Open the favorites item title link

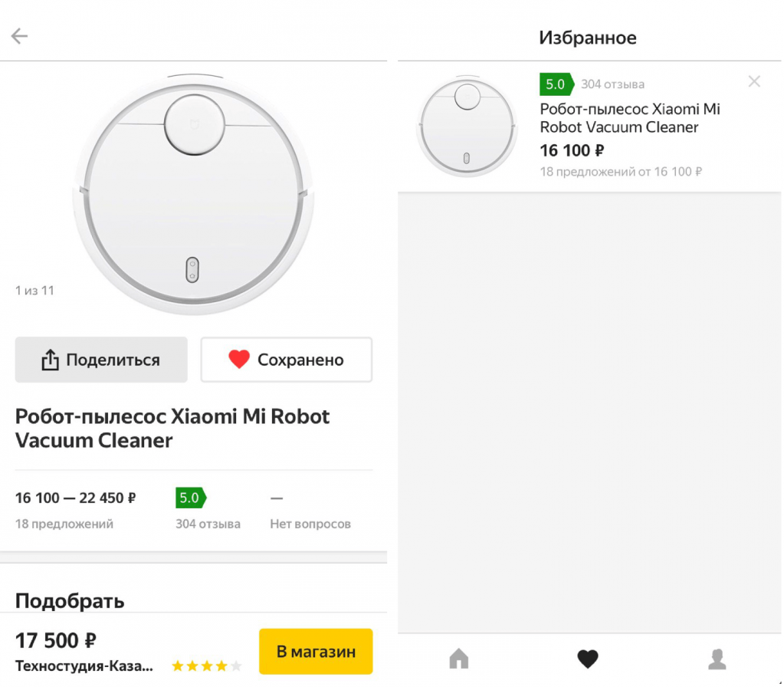630,118
